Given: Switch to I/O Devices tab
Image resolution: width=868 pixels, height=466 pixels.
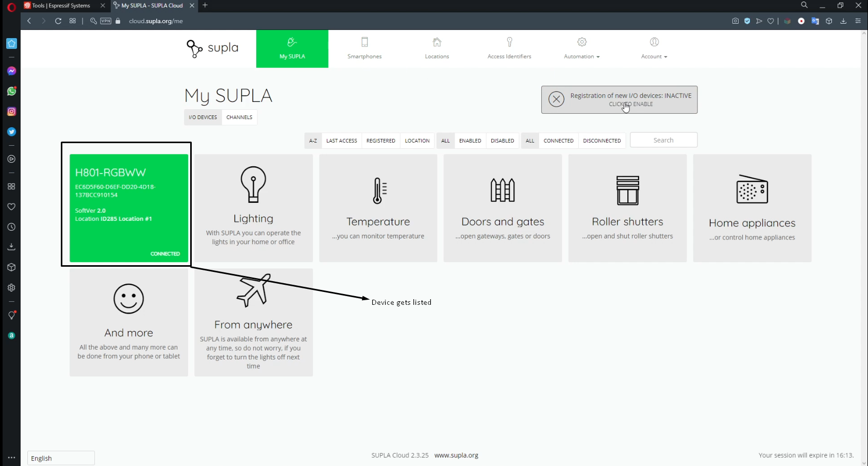Looking at the screenshot, I should [203, 117].
